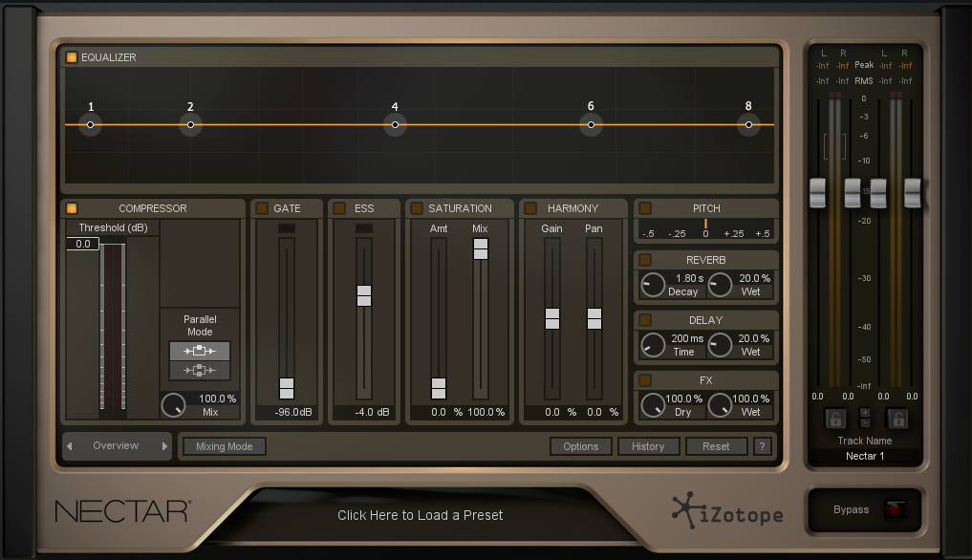The width and height of the screenshot is (972, 560).
Task: Click the Delay Time value 200 ms
Action: click(x=687, y=338)
